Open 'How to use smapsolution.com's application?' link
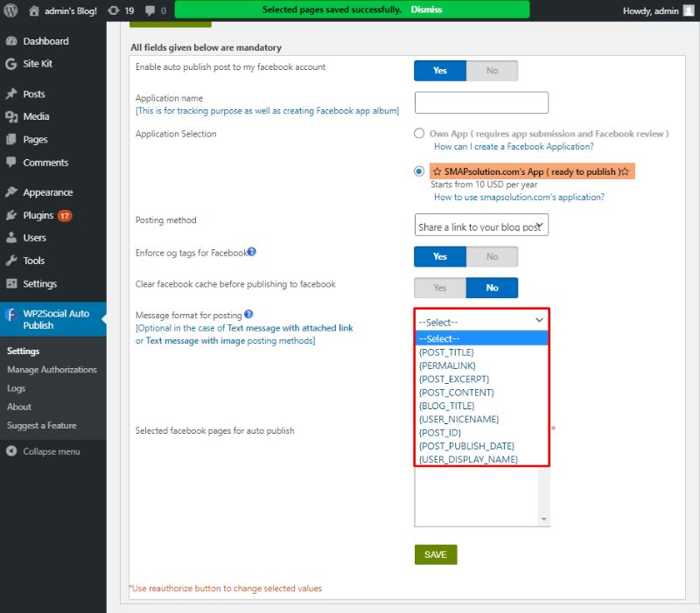 (x=519, y=197)
